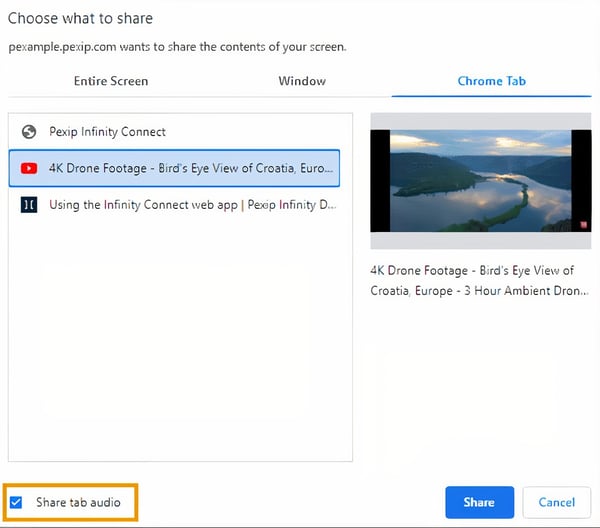The width and height of the screenshot is (600, 528).
Task: Click the Croatia drone footage preview thumbnail
Action: [481, 181]
